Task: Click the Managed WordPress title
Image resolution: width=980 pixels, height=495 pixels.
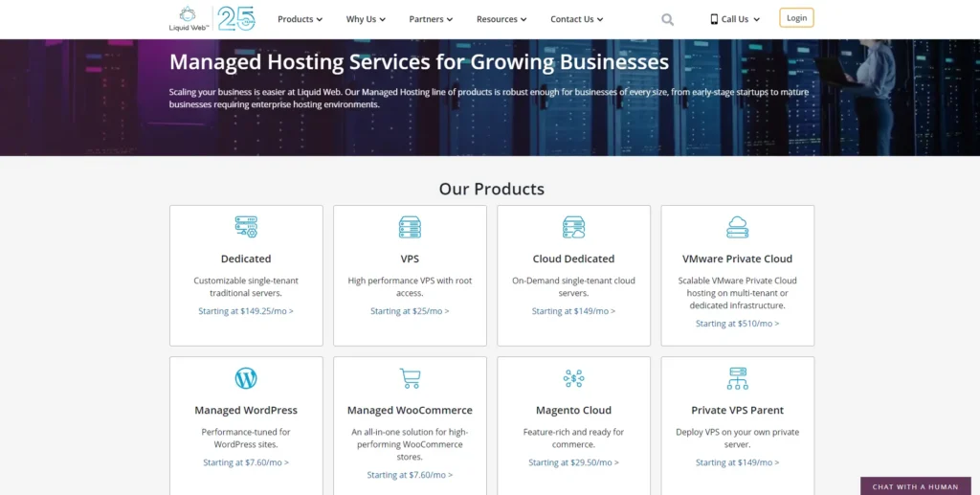Action: tap(246, 410)
